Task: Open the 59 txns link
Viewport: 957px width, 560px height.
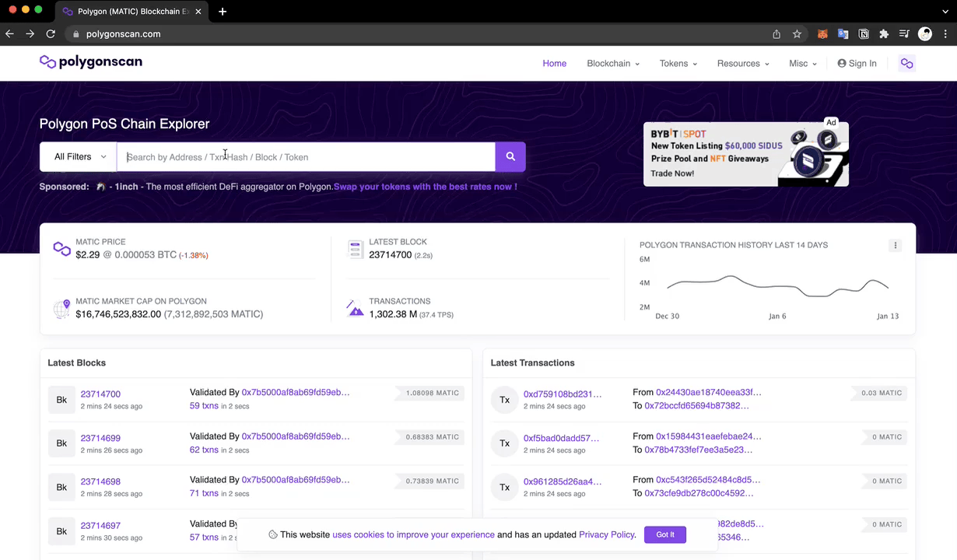Action: tap(204, 406)
